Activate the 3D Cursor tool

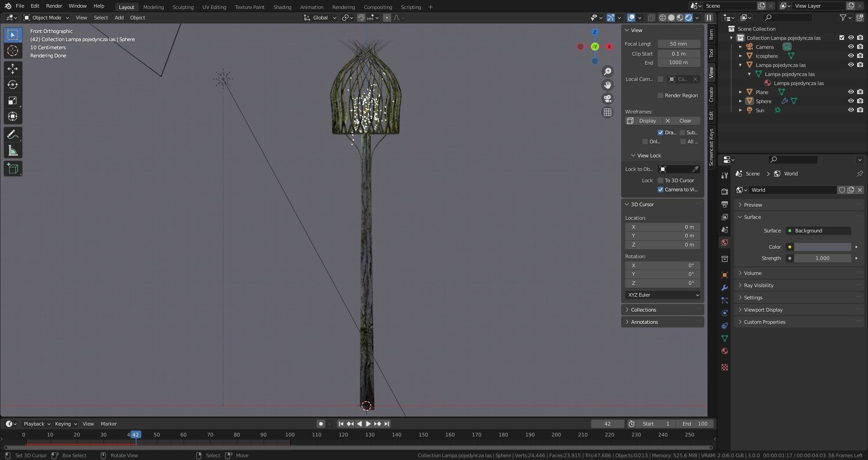click(13, 51)
